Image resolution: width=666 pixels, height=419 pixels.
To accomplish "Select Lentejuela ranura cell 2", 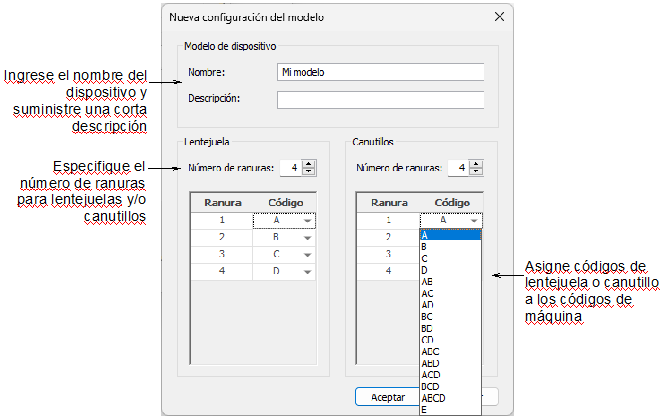I will click(x=222, y=238).
